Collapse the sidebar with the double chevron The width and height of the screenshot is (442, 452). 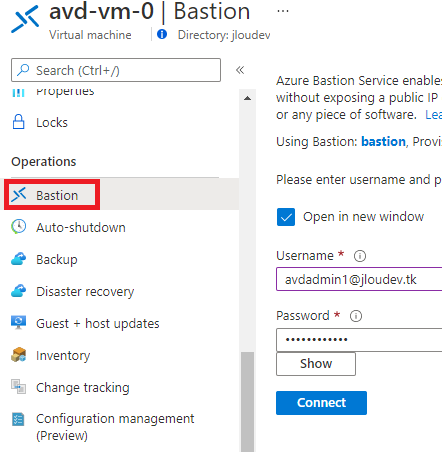point(240,70)
